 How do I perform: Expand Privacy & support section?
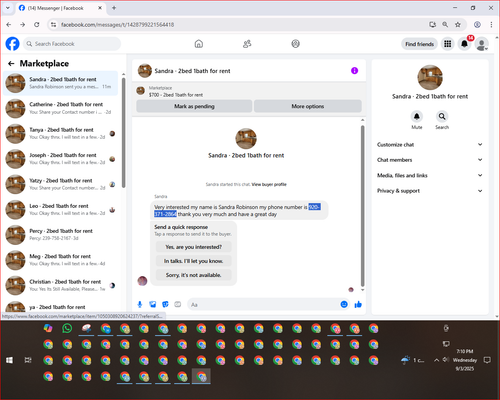(430, 191)
